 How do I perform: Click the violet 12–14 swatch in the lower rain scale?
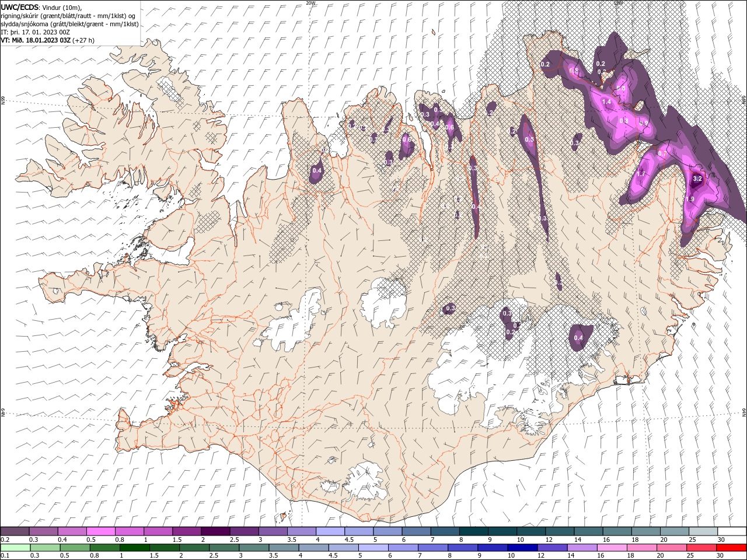coord(552,548)
